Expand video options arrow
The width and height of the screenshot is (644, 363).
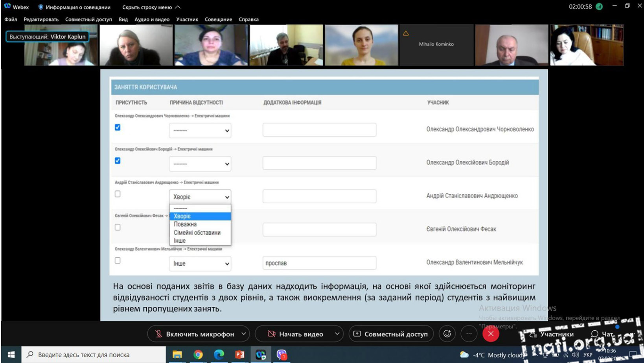(x=337, y=334)
